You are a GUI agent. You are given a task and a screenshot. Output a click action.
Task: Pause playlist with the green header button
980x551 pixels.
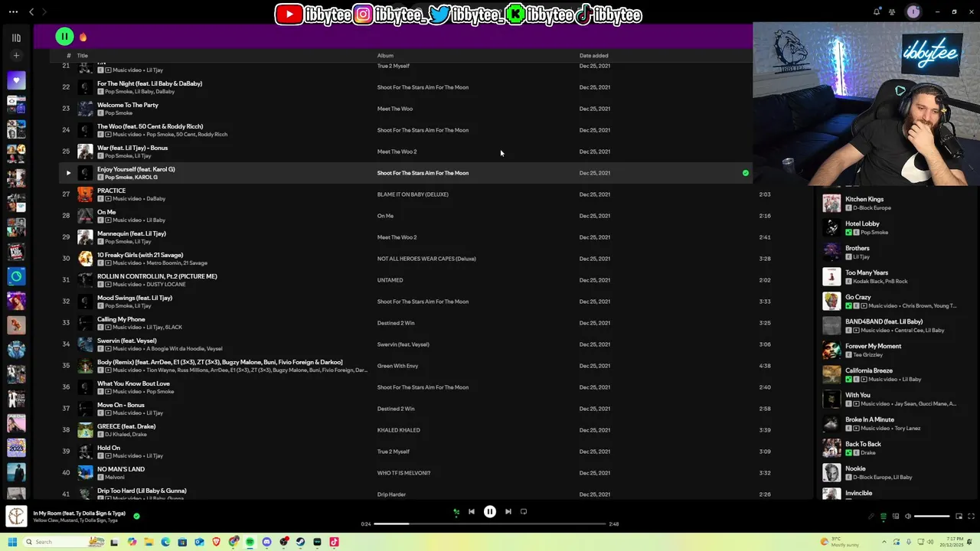pos(64,36)
